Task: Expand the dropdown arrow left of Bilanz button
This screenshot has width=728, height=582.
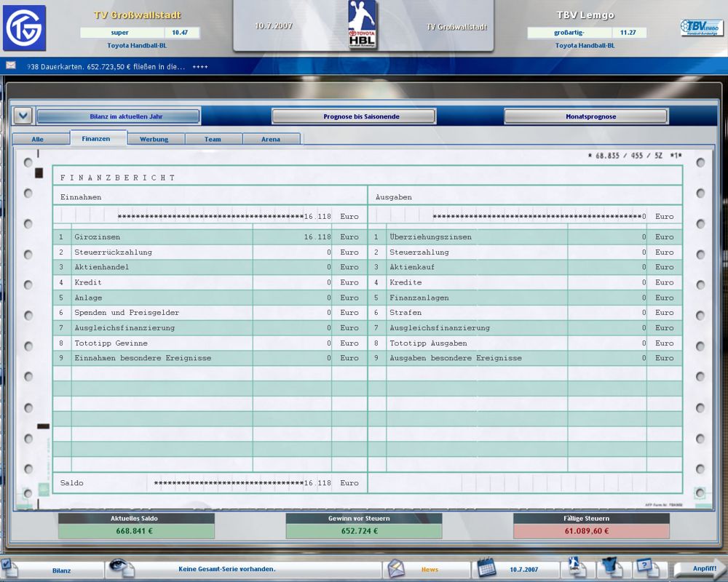Action: (x=23, y=116)
